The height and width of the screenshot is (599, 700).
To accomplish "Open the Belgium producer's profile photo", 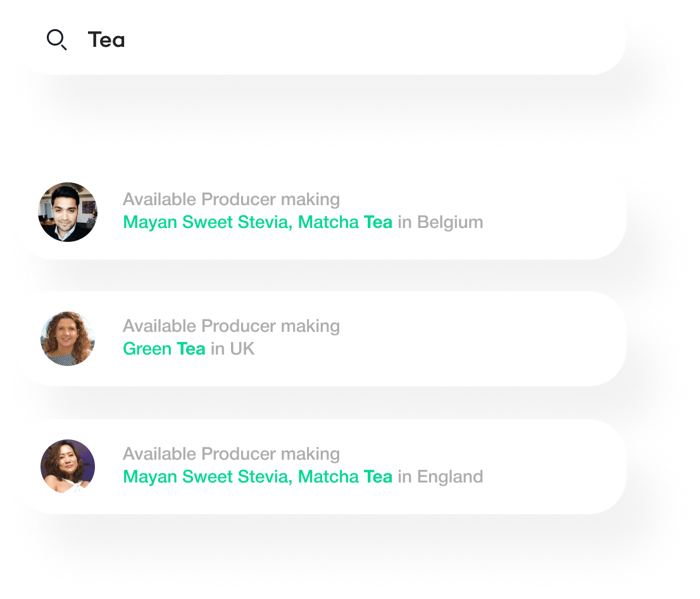I will 68,212.
